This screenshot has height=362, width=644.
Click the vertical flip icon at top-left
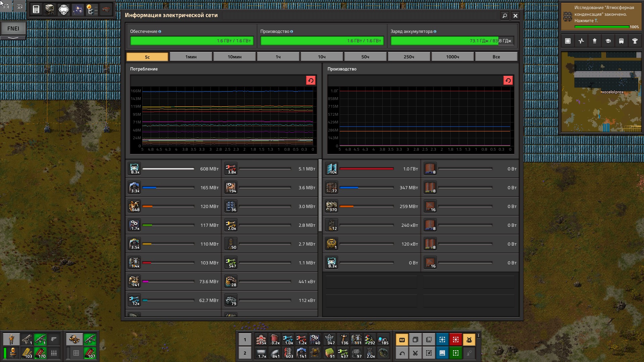[19, 6]
